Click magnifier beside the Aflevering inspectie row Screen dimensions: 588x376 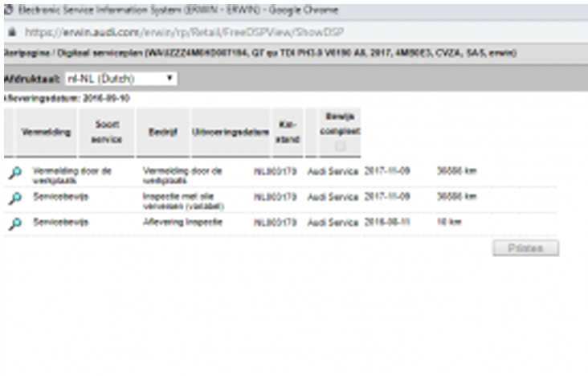14,224
